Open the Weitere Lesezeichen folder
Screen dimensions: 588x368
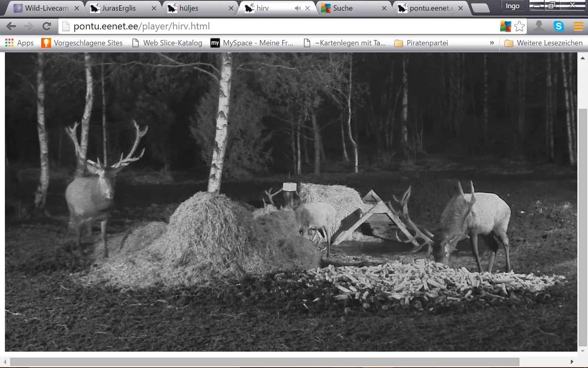click(543, 43)
